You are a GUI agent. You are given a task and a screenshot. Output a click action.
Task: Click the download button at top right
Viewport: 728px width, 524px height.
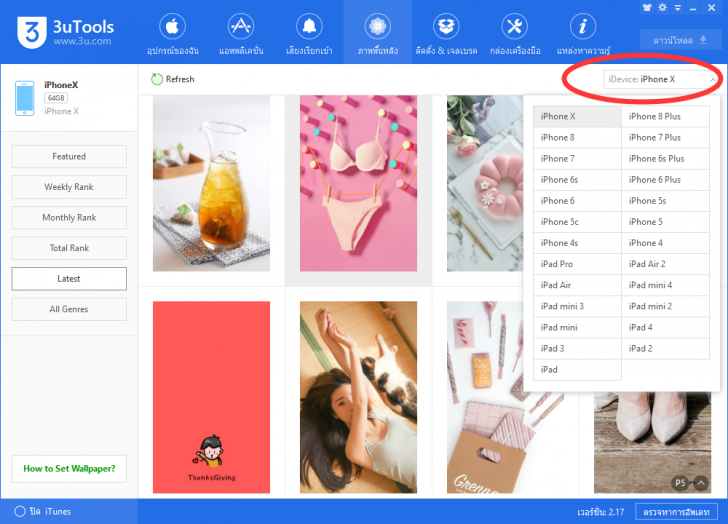(x=680, y=40)
